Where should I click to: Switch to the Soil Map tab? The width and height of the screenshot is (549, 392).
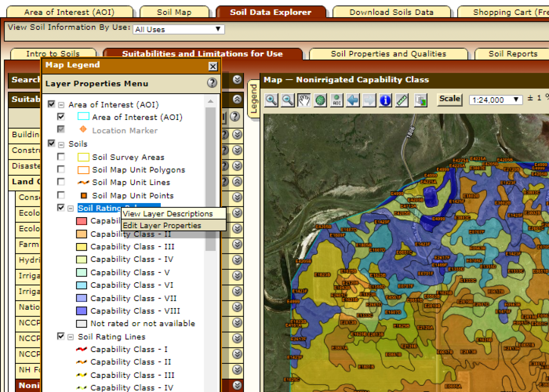(174, 12)
